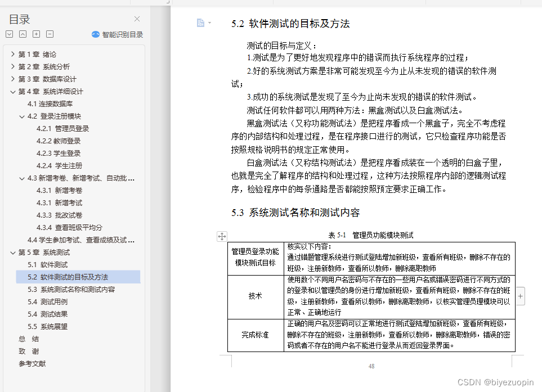Screen dimensions: 542x392
Task: Collapse the 4.2 登录注册模块 section
Action: 21,116
